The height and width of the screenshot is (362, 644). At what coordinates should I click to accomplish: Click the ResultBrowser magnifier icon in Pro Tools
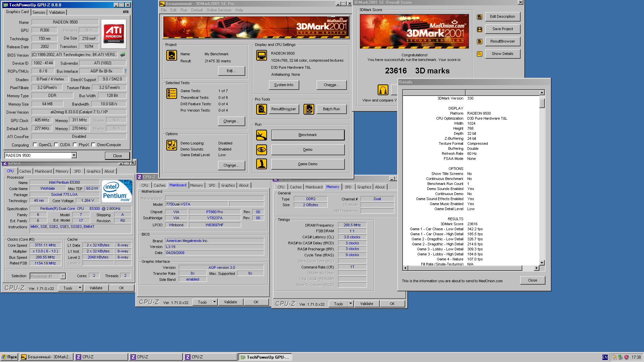click(x=262, y=109)
